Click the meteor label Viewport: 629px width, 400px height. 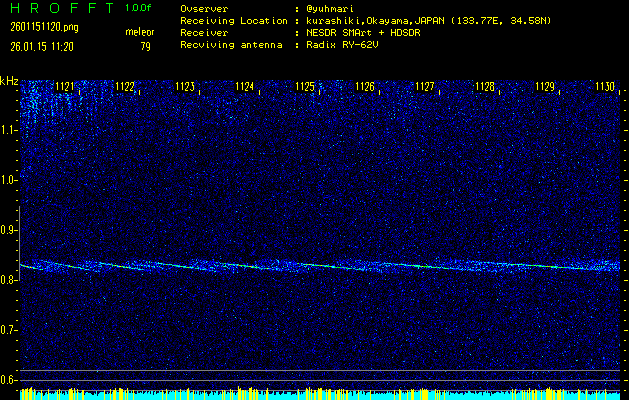139,32
